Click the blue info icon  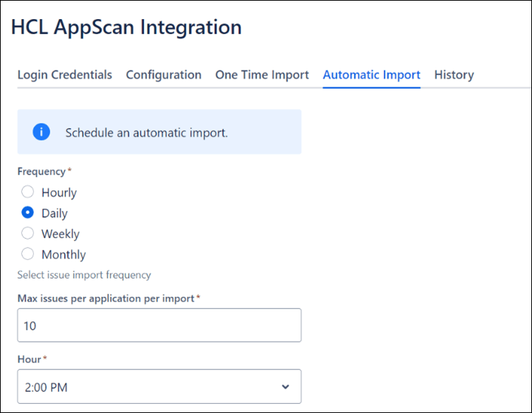point(42,132)
